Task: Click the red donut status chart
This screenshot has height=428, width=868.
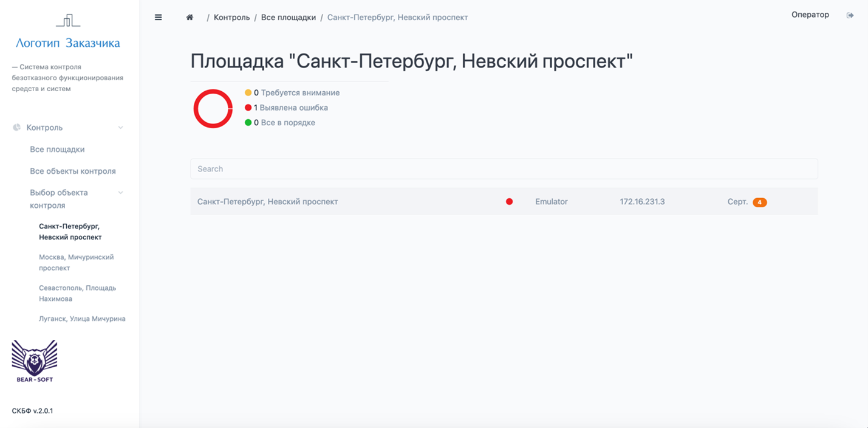Action: (213, 108)
